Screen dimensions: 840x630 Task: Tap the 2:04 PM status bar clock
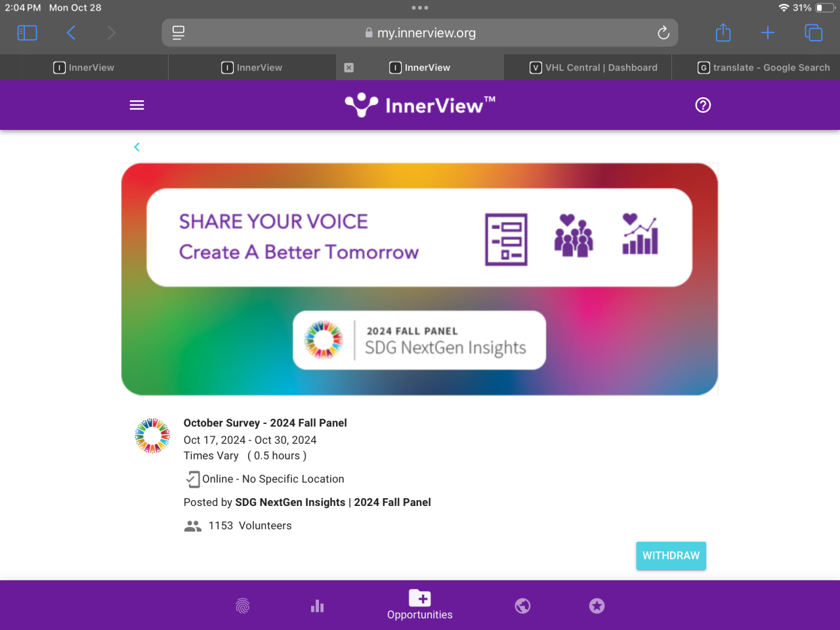point(23,8)
